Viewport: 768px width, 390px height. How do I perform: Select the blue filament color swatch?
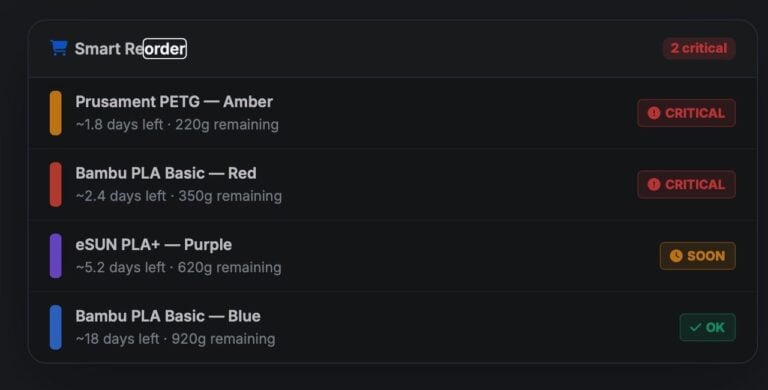(56, 327)
